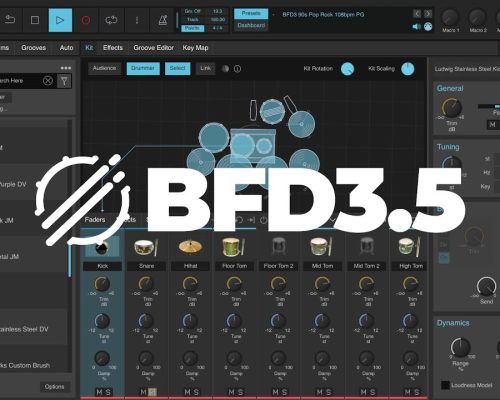The width and height of the screenshot is (500, 400).
Task: Adjust the Kit Rotation knob
Action: (x=347, y=69)
